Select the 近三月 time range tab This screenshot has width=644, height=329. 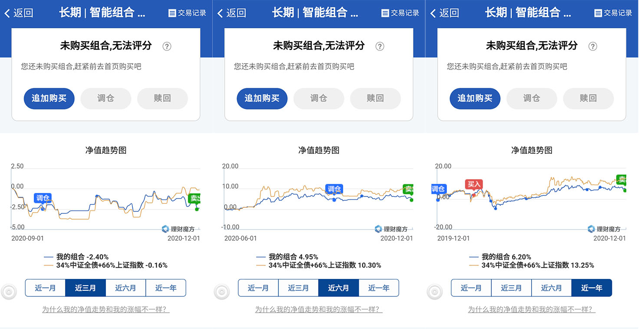tap(85, 288)
